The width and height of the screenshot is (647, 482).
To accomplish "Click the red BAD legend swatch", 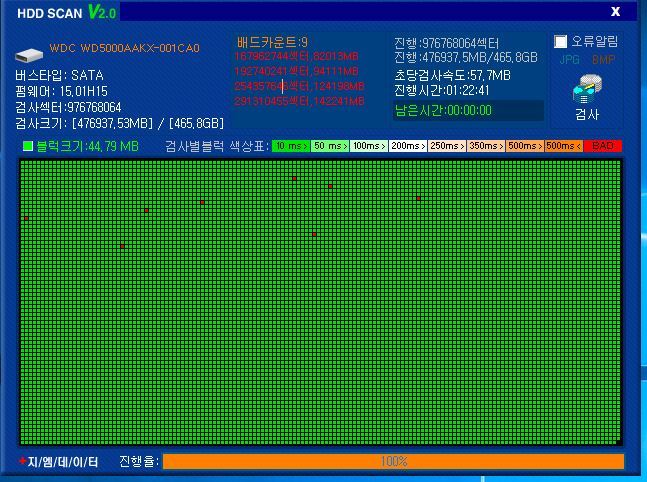I will click(602, 146).
